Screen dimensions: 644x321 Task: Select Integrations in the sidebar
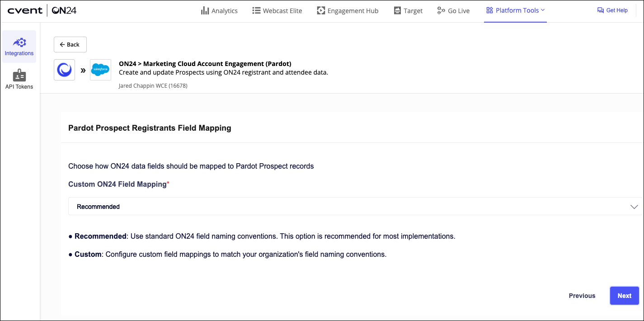click(19, 47)
